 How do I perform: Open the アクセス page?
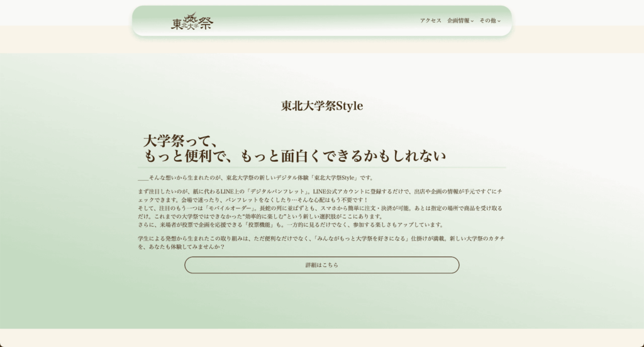(x=430, y=21)
